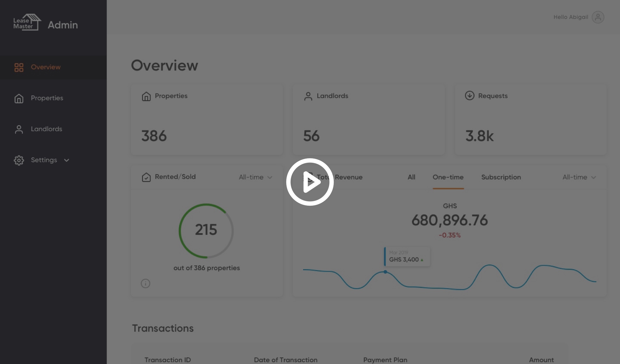Open the Rented/Sold All-time dropdown
Viewport: 620px width, 364px height.
point(255,177)
